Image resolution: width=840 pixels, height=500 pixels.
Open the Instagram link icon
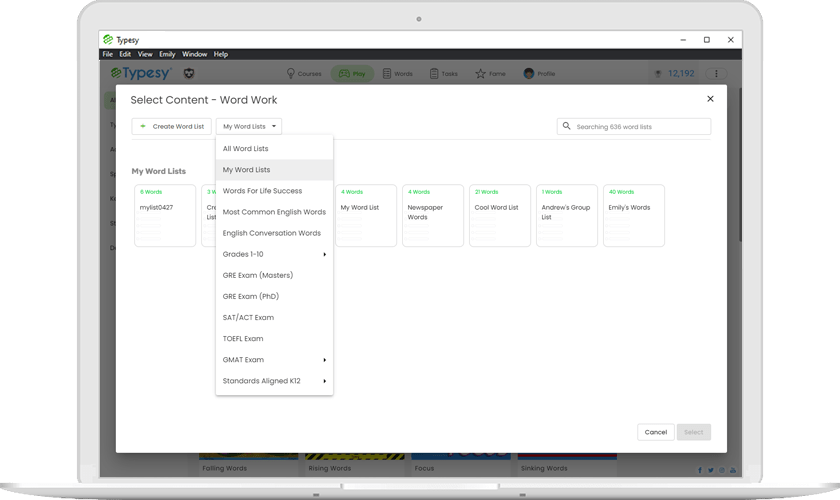tap(722, 470)
